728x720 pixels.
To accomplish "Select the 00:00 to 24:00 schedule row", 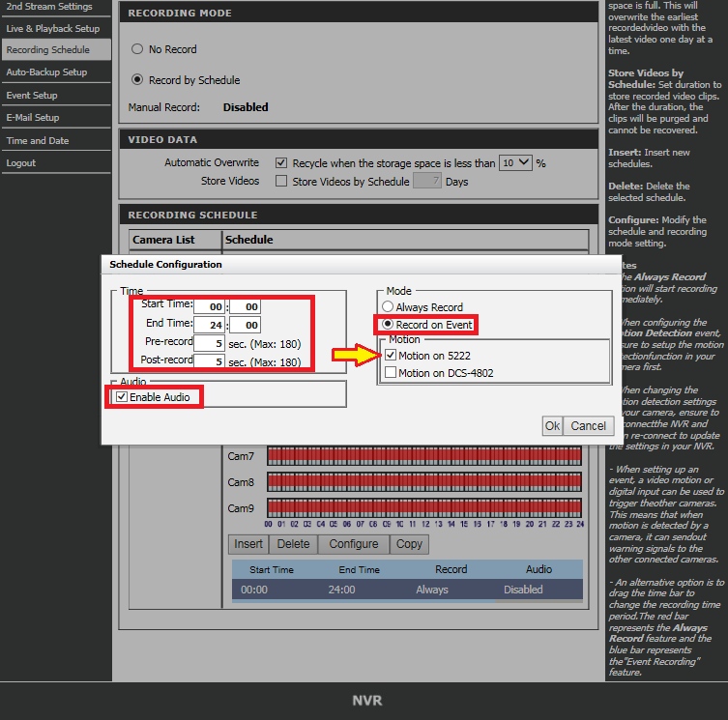I will tap(406, 590).
